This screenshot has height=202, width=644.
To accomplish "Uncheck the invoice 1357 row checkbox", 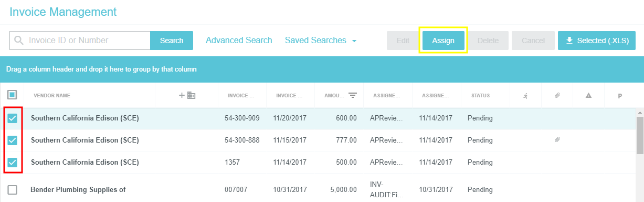I will 12,163.
